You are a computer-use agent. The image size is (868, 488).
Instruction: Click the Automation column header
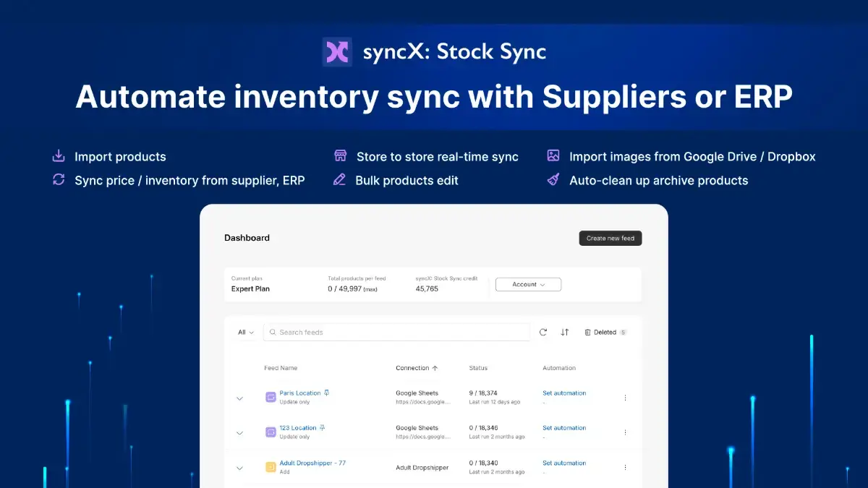click(x=559, y=368)
